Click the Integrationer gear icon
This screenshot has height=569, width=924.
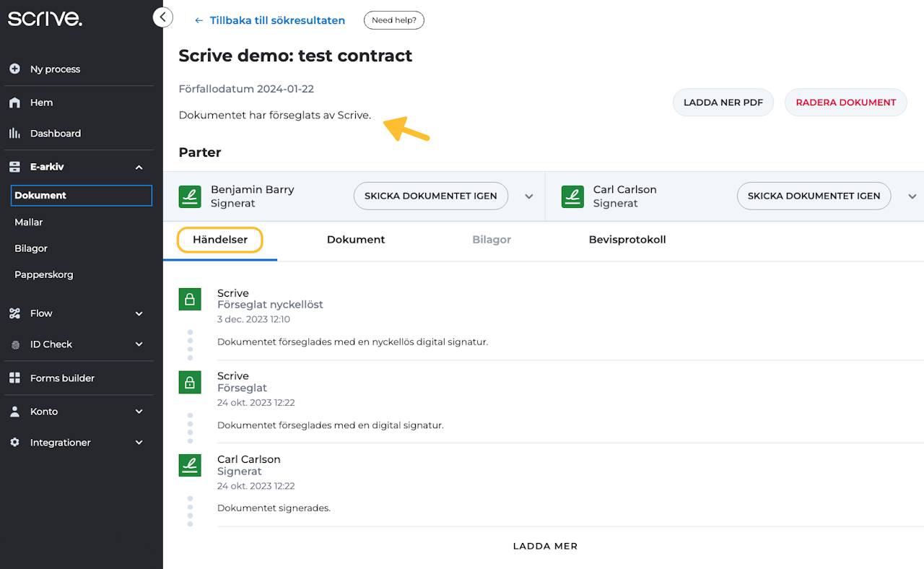pyautogui.click(x=14, y=443)
